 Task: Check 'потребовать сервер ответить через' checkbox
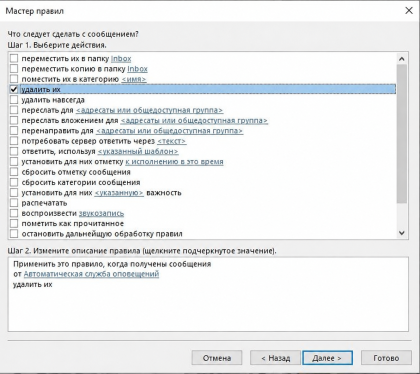click(x=14, y=141)
